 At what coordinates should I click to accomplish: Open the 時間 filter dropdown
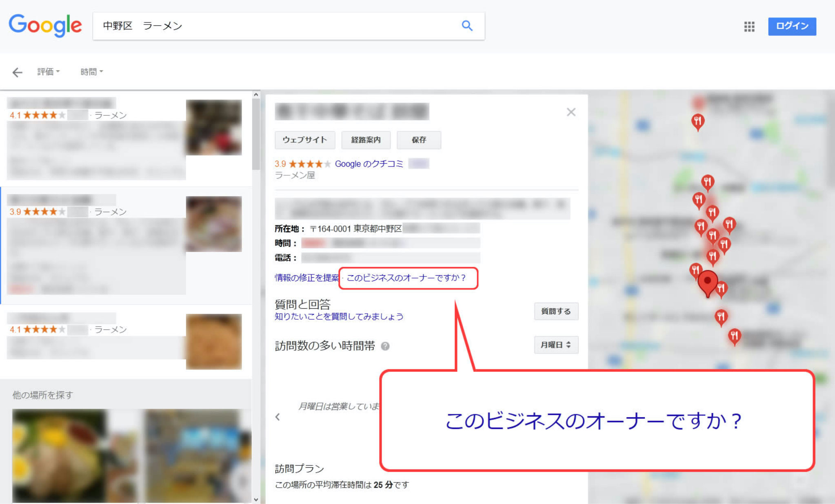91,72
